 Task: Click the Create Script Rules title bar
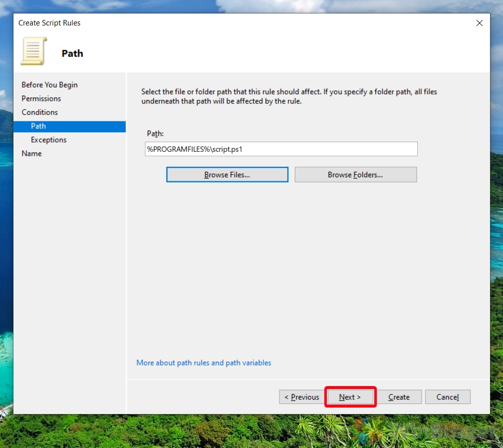coord(49,23)
